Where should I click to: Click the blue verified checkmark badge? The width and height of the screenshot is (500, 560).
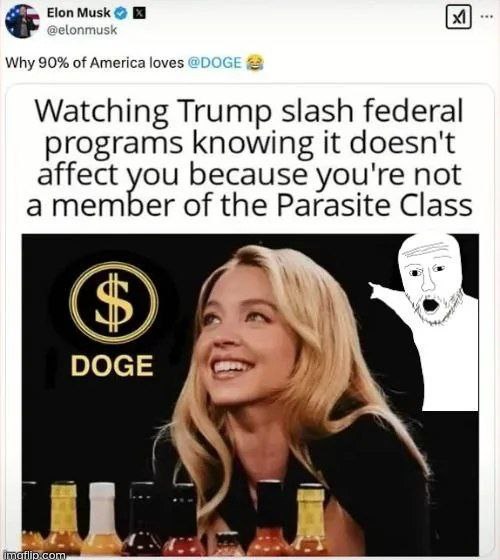click(121, 14)
